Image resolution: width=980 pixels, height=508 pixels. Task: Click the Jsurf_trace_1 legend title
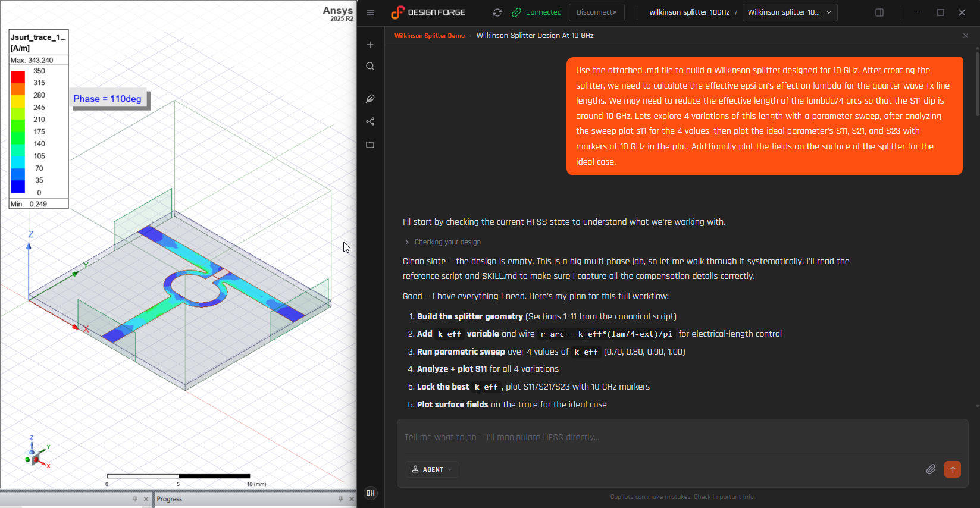(38, 37)
